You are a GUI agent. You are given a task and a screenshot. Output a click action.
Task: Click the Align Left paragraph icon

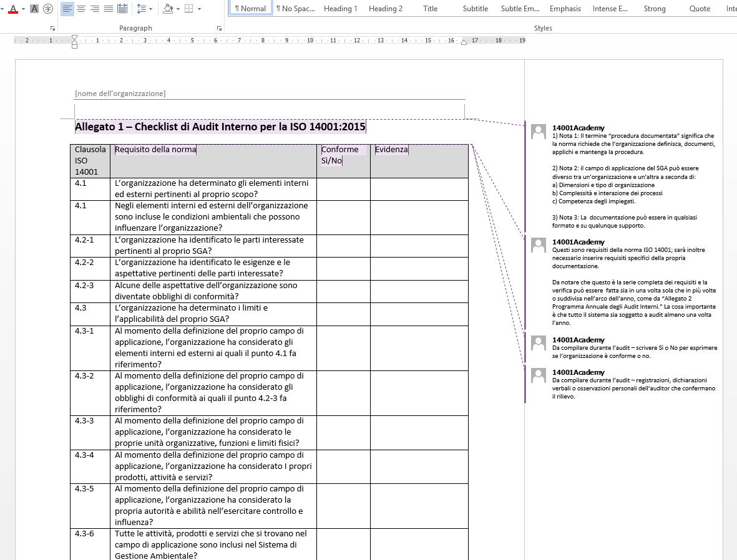point(67,9)
